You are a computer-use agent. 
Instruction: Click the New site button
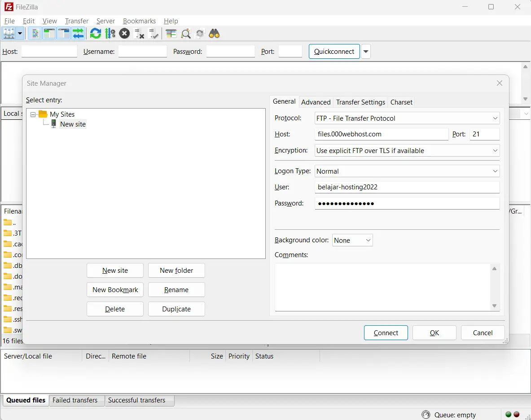click(115, 271)
